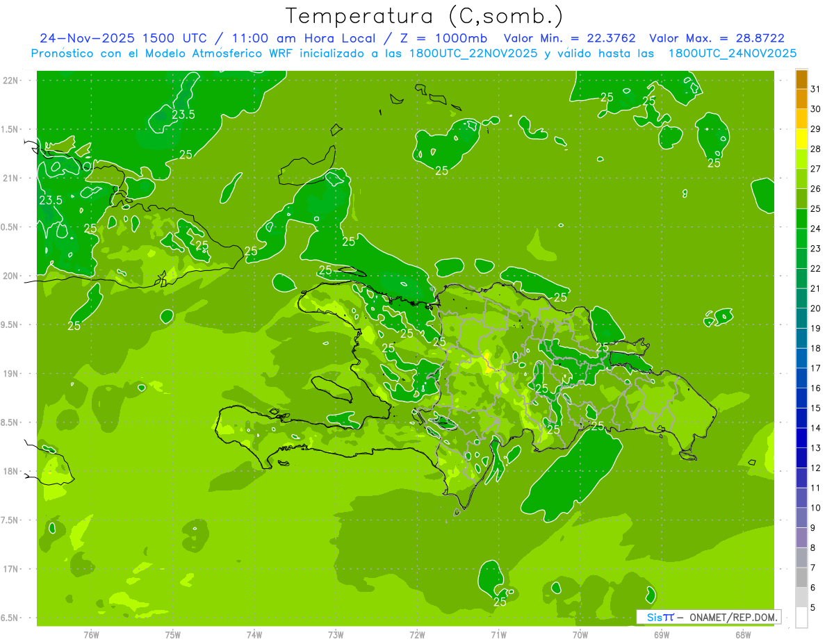Screen dimensions: 834x644
Task: Click the legend swatch between 23 and 24
Action: pos(802,238)
